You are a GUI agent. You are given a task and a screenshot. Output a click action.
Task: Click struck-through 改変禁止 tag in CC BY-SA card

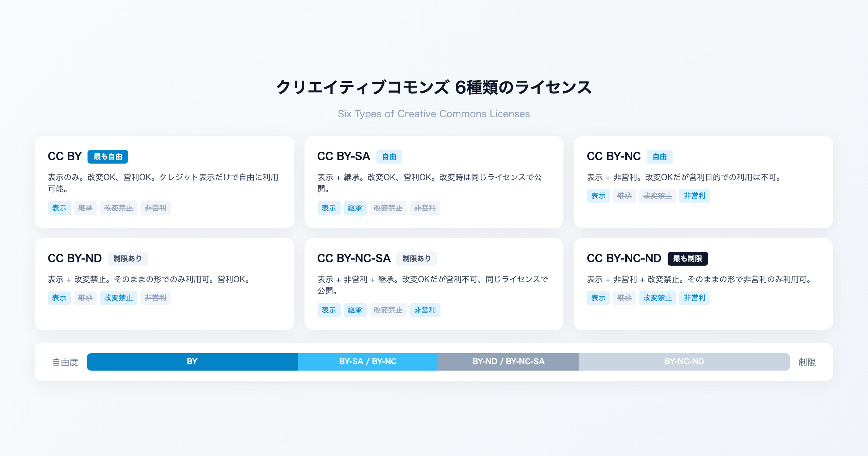tap(388, 208)
